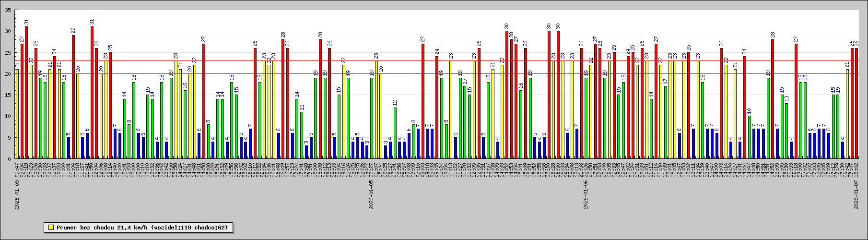Select the red bar labeled 29
This screenshot has width=868, height=240.
[73, 96]
